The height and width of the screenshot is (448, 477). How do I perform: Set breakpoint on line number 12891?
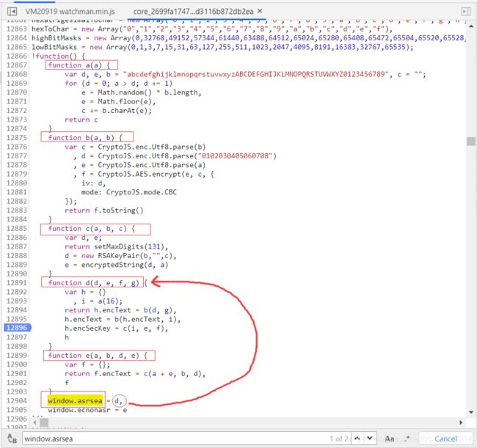(x=17, y=283)
